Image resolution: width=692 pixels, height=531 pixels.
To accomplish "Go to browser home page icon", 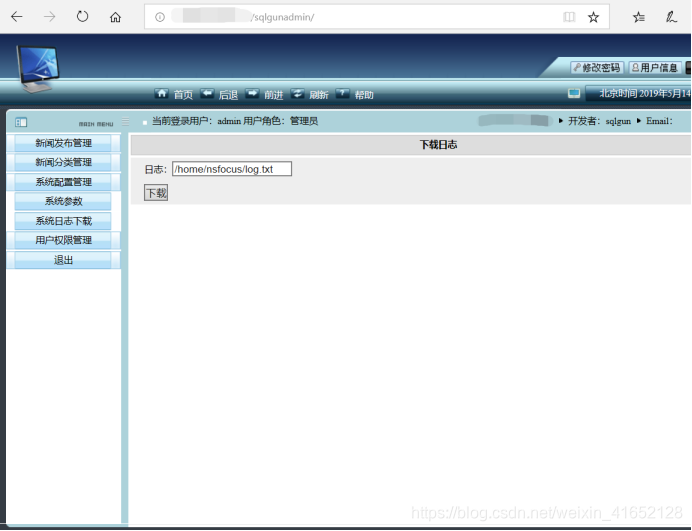I will coord(115,17).
